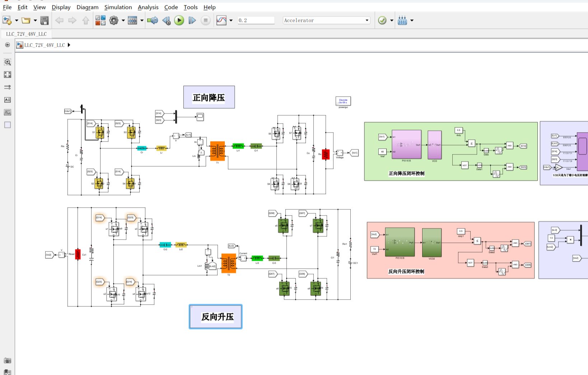Open the Accelerator simulation mode dropdown
The width and height of the screenshot is (588, 375).
click(x=326, y=20)
